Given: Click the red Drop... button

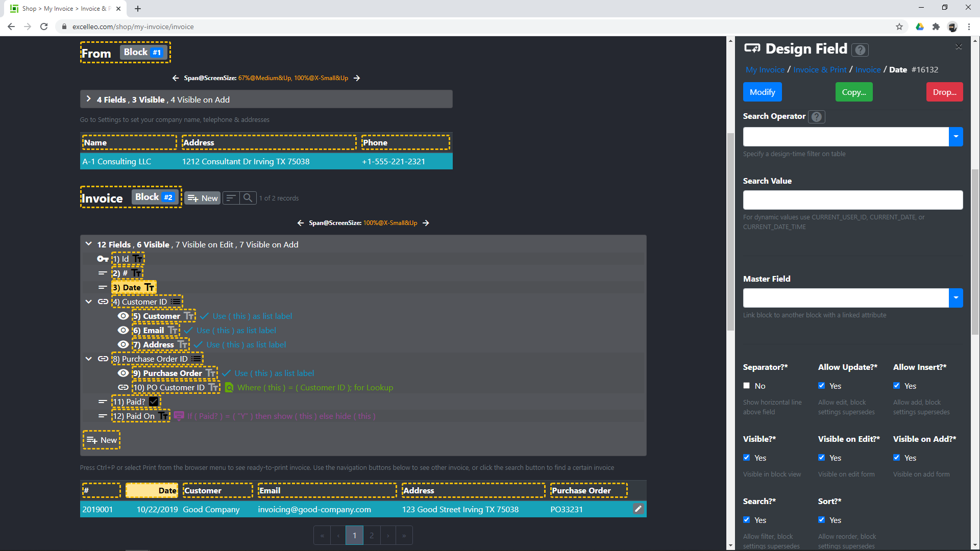Looking at the screenshot, I should [944, 92].
